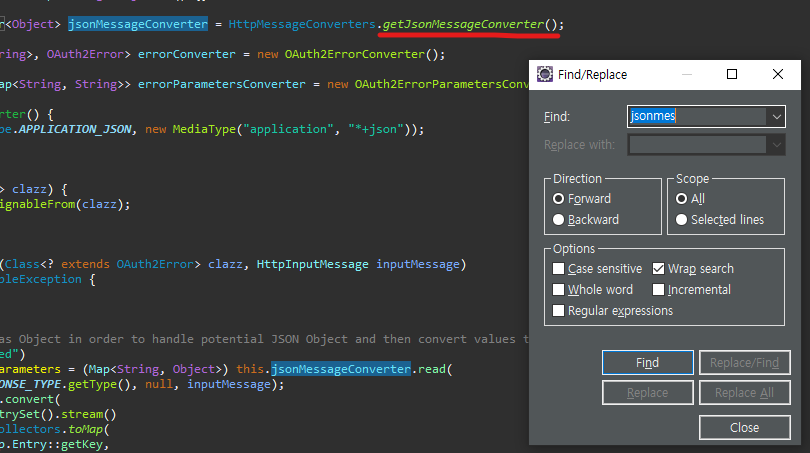810x453 pixels.
Task: Click the Replace with input field
Action: coord(697,145)
